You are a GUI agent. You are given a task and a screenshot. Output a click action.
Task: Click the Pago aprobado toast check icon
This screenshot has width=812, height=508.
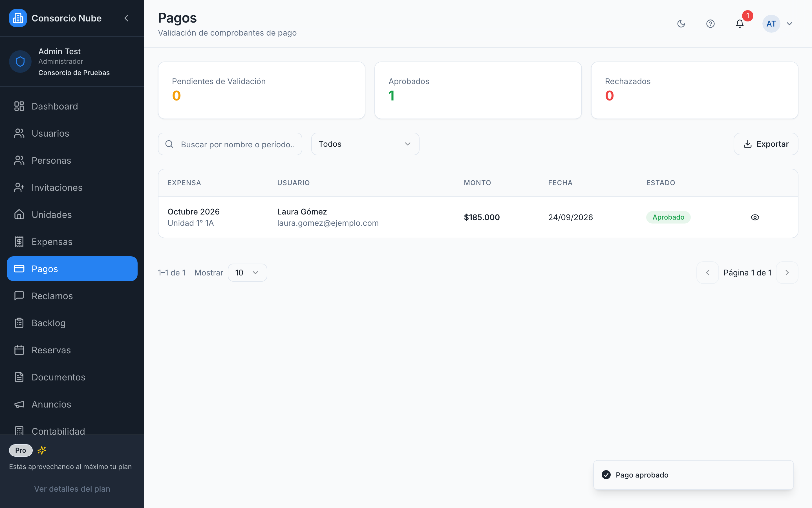(606, 475)
